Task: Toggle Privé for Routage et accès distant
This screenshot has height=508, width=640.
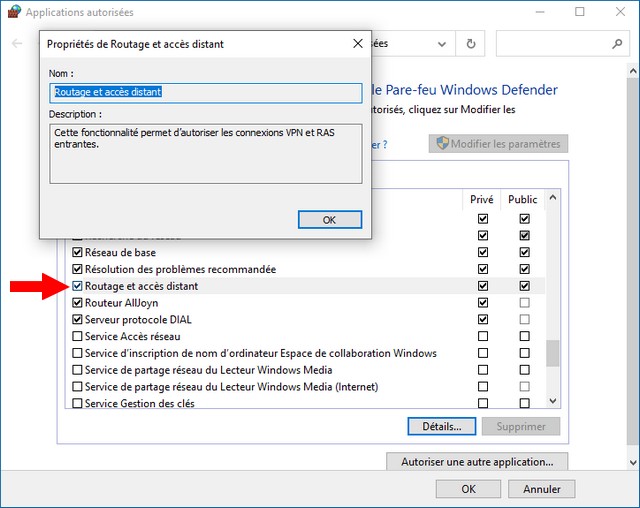Action: (483, 286)
